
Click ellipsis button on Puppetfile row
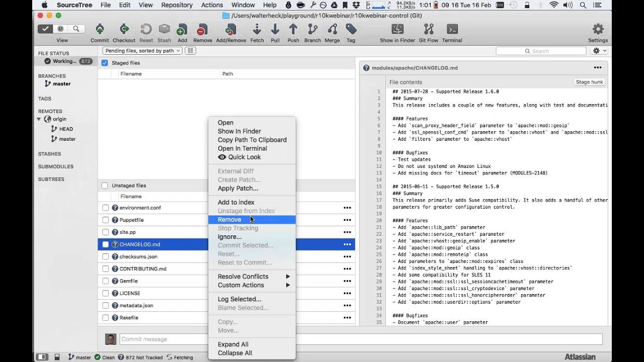click(347, 220)
